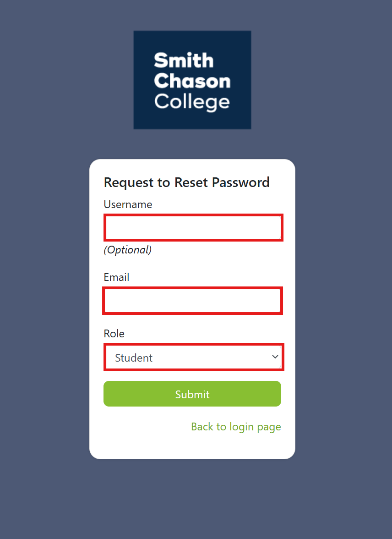Click the word login in bottom link
The image size is (392, 539).
pos(241,427)
